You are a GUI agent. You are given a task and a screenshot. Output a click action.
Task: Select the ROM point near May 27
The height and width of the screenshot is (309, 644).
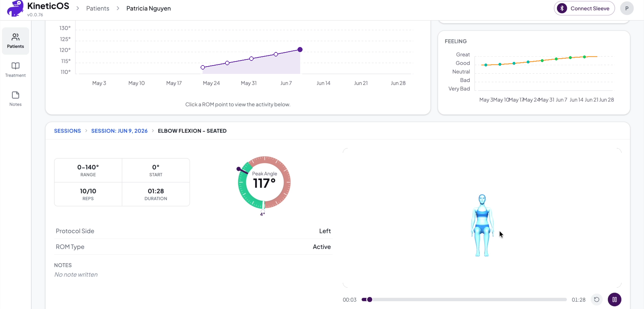(227, 63)
